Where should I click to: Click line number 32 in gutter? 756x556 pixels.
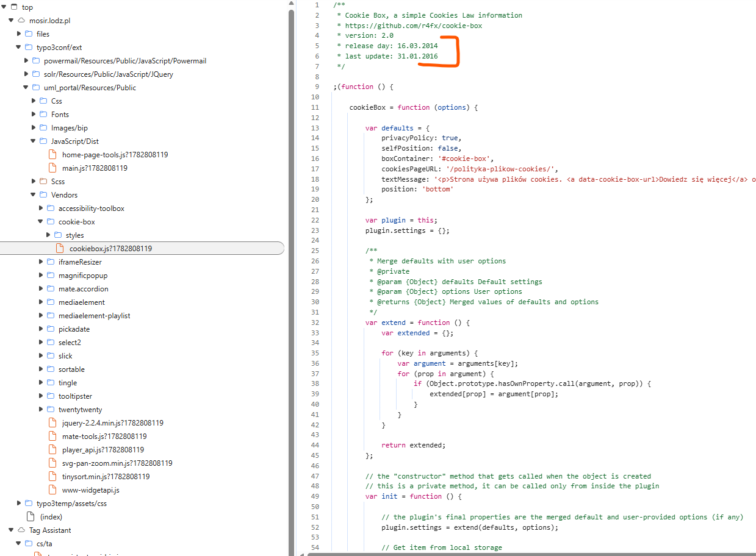pyautogui.click(x=315, y=323)
